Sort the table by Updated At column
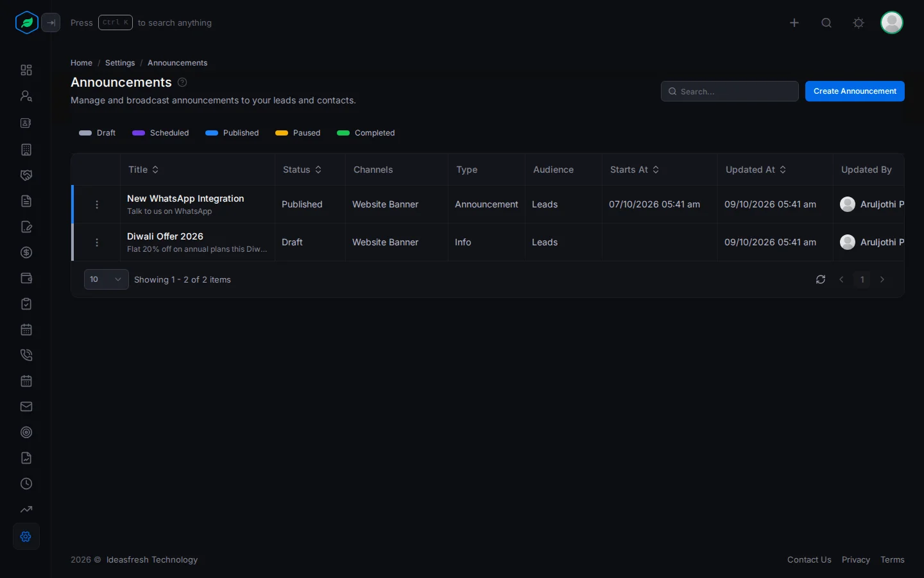 click(756, 170)
